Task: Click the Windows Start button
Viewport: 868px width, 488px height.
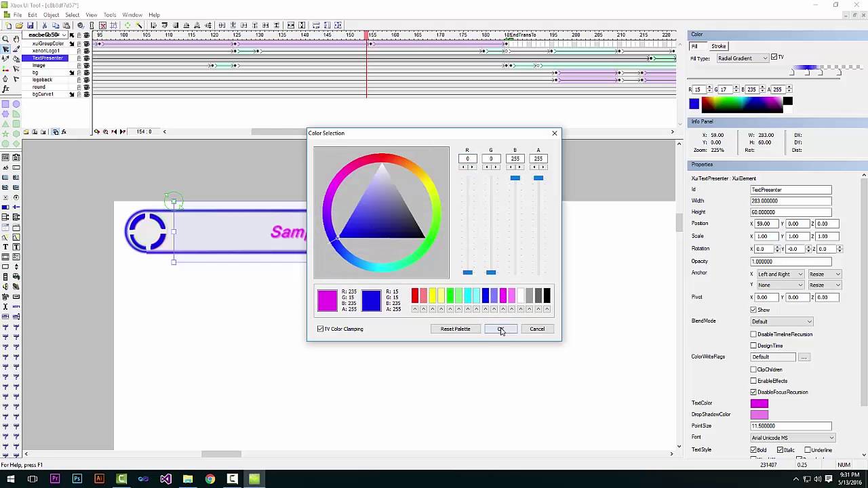Action: coord(10,479)
